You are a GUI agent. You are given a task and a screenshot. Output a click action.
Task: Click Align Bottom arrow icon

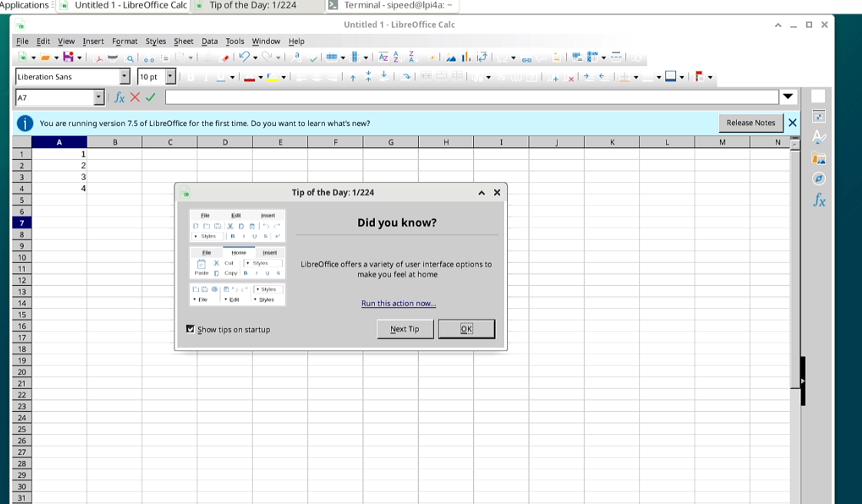click(383, 75)
